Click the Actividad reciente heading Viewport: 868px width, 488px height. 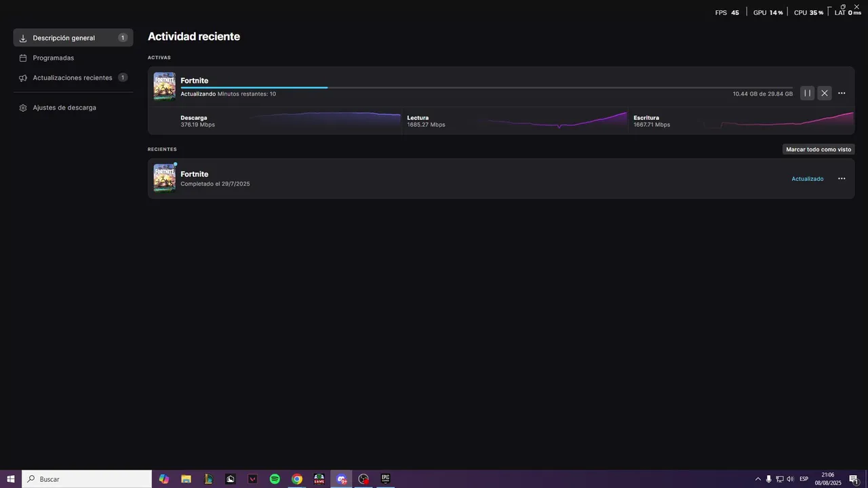(x=194, y=37)
